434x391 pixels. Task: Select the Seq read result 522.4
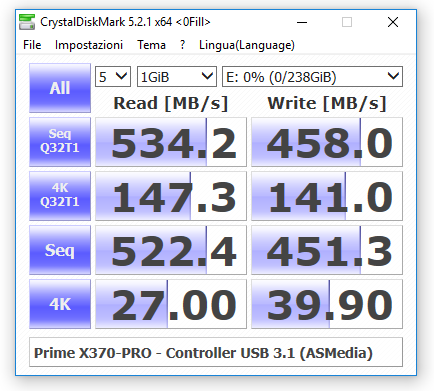(171, 250)
